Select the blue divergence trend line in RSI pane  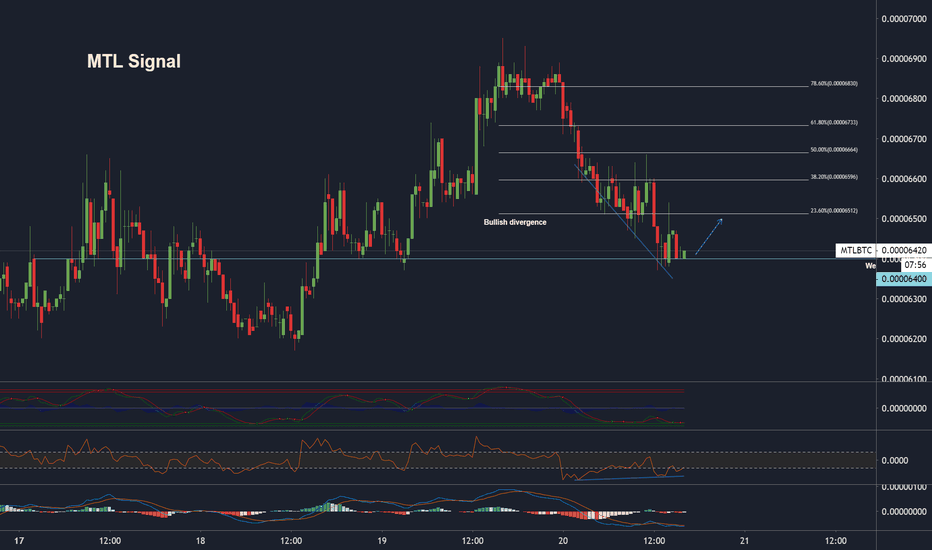629,477
